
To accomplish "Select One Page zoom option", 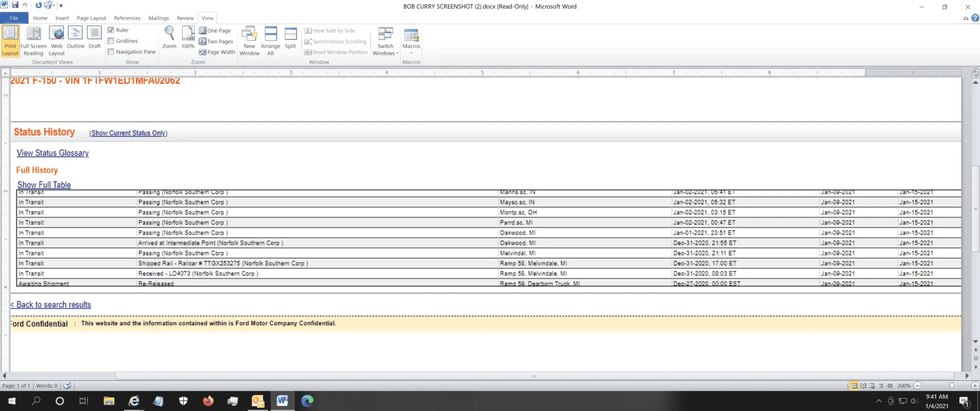I will coord(215,30).
